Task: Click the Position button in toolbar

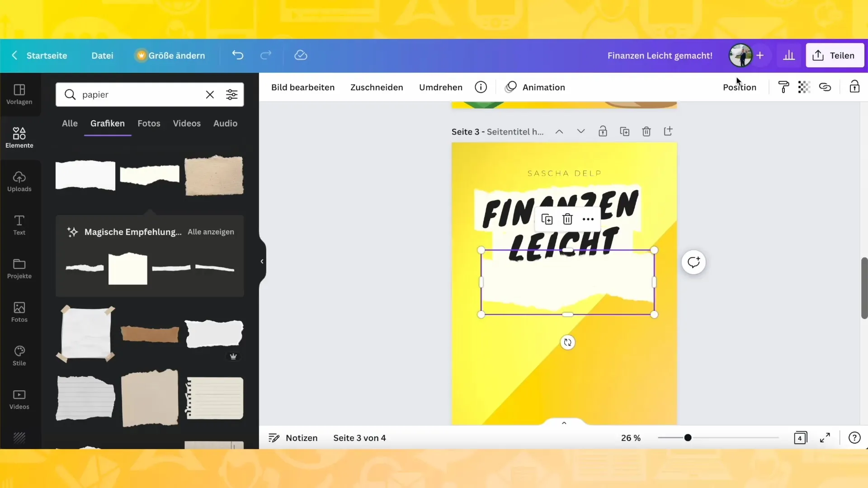Action: point(740,87)
